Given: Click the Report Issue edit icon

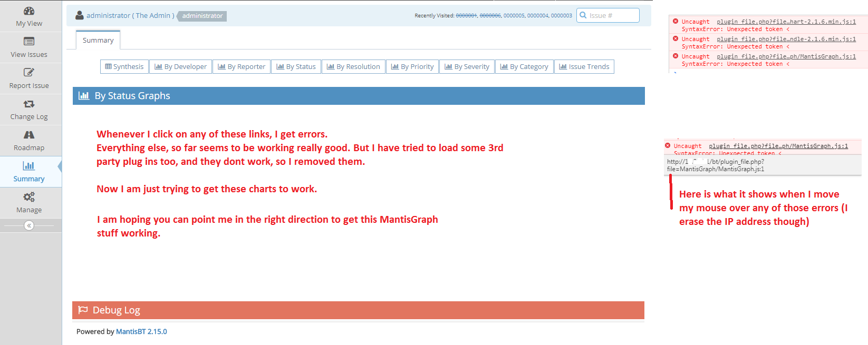Looking at the screenshot, I should [29, 72].
